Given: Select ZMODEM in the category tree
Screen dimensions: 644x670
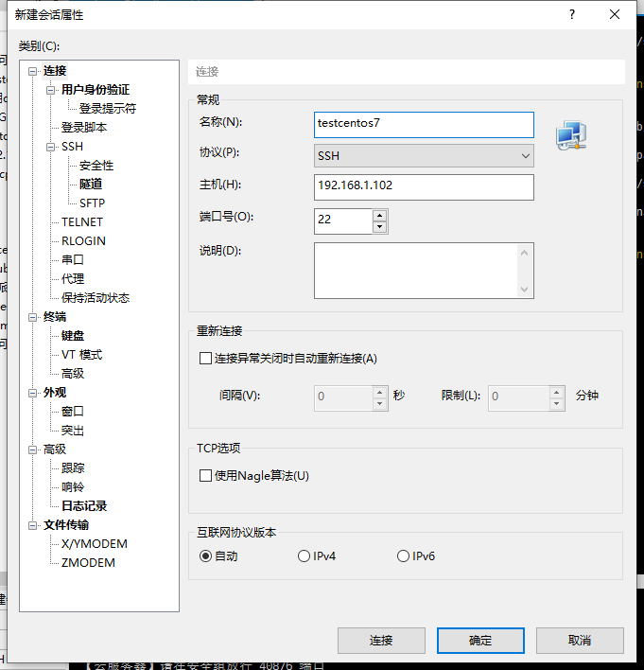Looking at the screenshot, I should coord(88,563).
